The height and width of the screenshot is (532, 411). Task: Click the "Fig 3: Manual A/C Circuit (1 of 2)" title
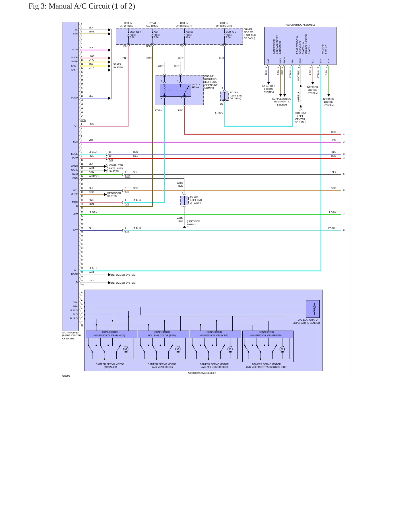pos(82,6)
